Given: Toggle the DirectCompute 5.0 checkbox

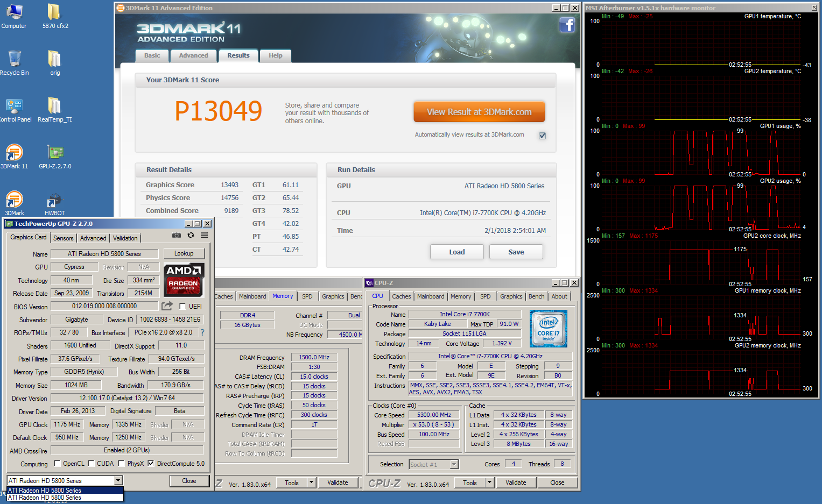Looking at the screenshot, I should coord(151,464).
